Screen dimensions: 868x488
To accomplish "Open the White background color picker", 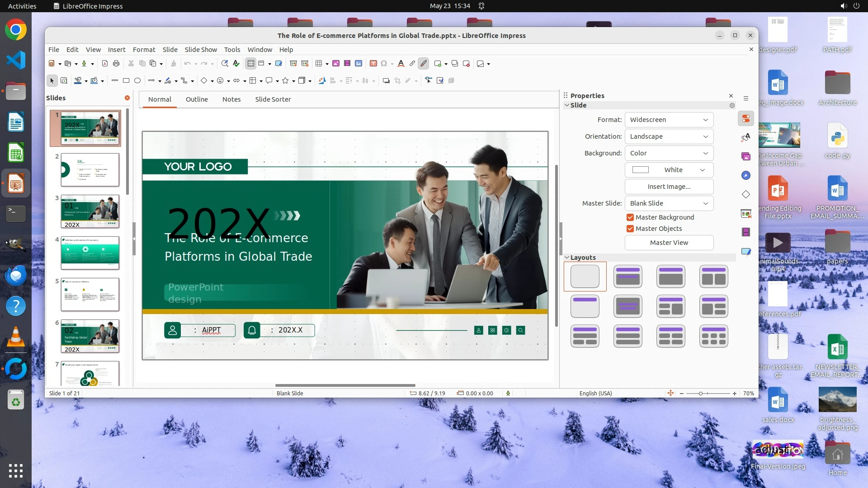I will coord(669,170).
